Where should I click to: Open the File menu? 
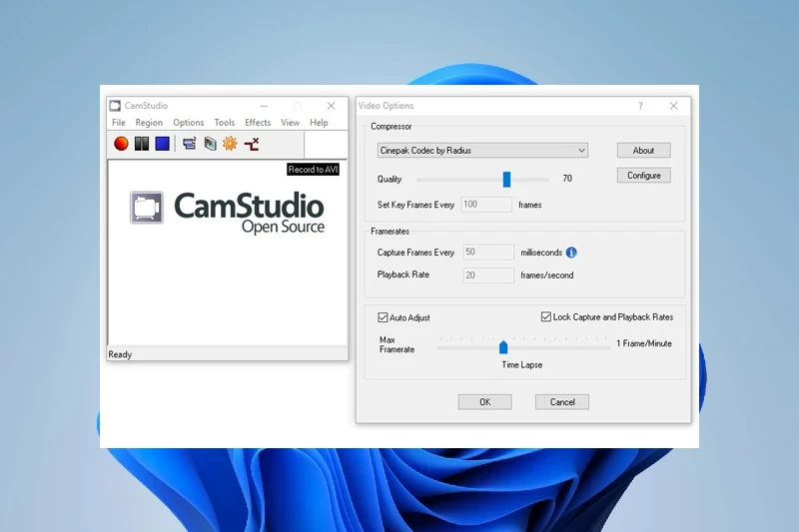(x=119, y=123)
